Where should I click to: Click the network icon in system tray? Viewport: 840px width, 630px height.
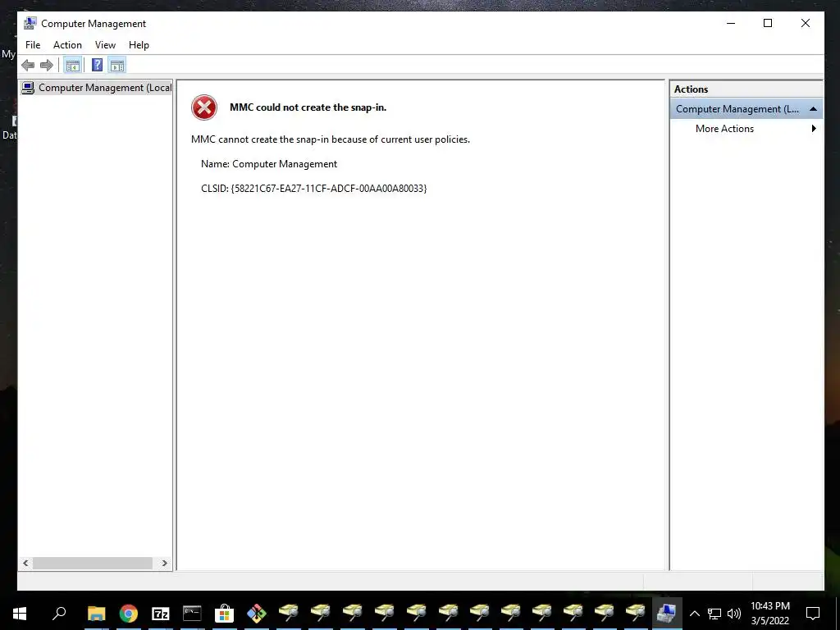pos(714,614)
